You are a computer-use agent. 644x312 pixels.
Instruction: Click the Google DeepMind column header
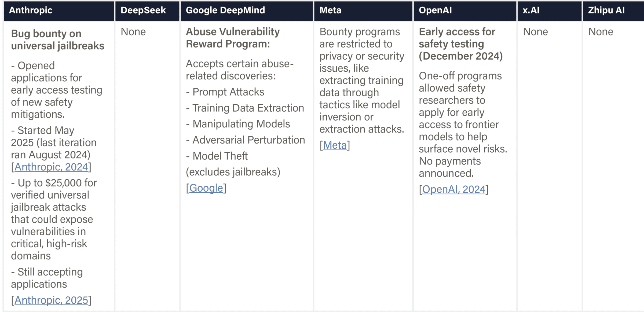pyautogui.click(x=225, y=10)
